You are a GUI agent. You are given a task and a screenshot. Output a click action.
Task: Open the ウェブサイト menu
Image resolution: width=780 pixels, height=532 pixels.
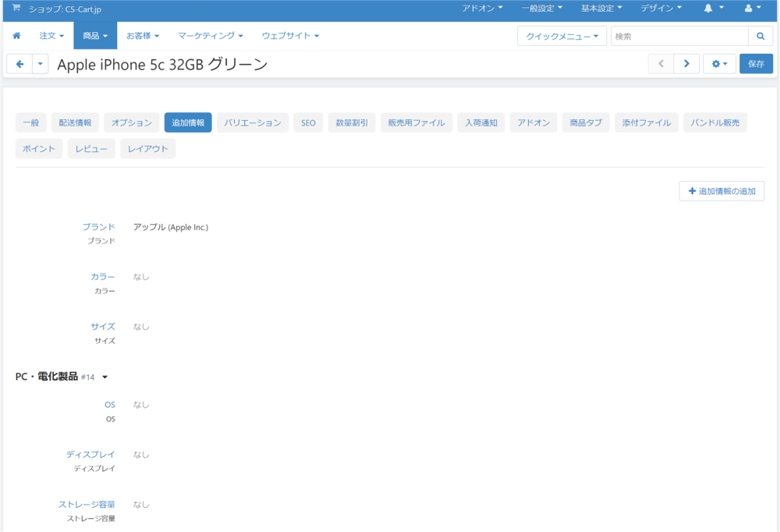click(290, 36)
